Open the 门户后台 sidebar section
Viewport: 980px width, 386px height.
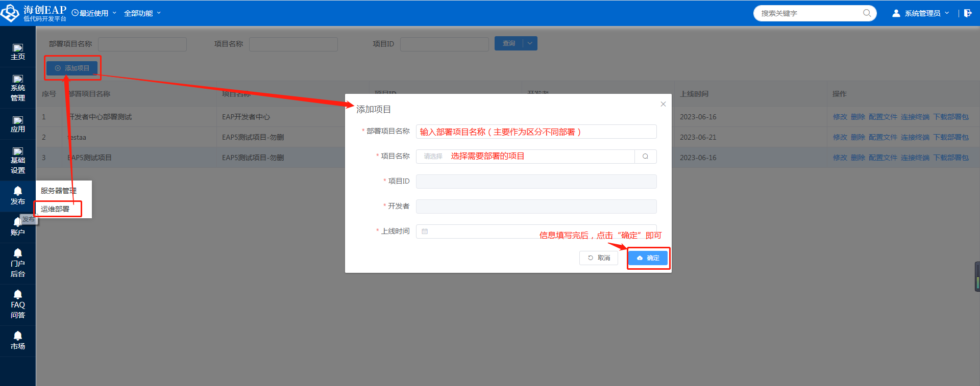pos(18,263)
